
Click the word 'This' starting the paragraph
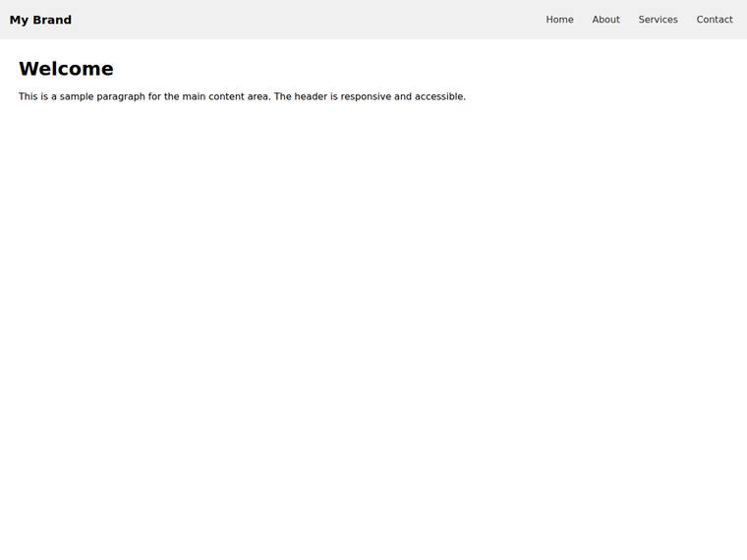(29, 96)
